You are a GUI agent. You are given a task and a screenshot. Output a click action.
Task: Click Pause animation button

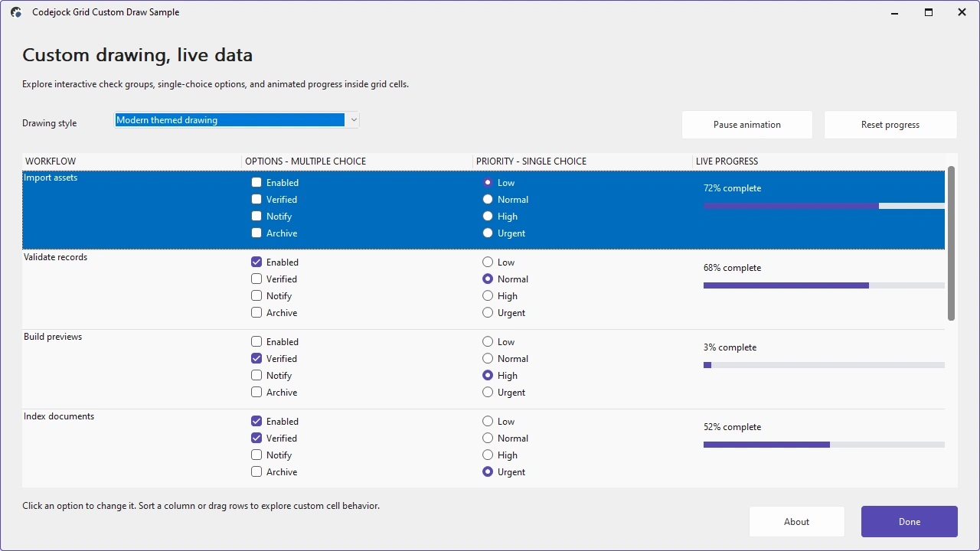(747, 125)
